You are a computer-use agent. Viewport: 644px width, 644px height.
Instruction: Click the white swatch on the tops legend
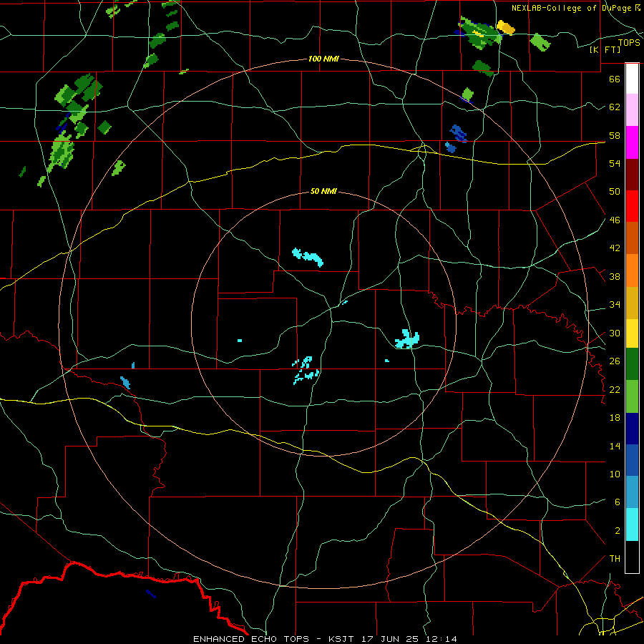[x=632, y=79]
